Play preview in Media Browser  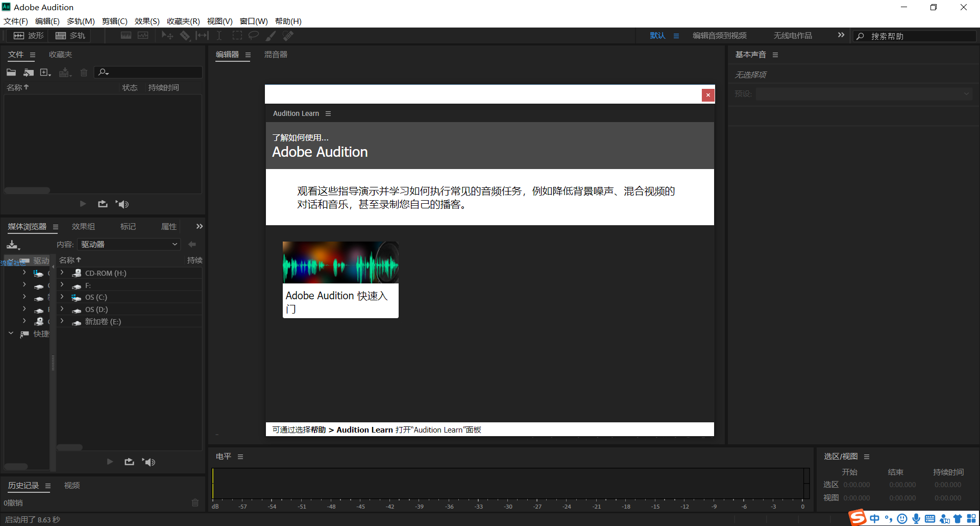(110, 462)
